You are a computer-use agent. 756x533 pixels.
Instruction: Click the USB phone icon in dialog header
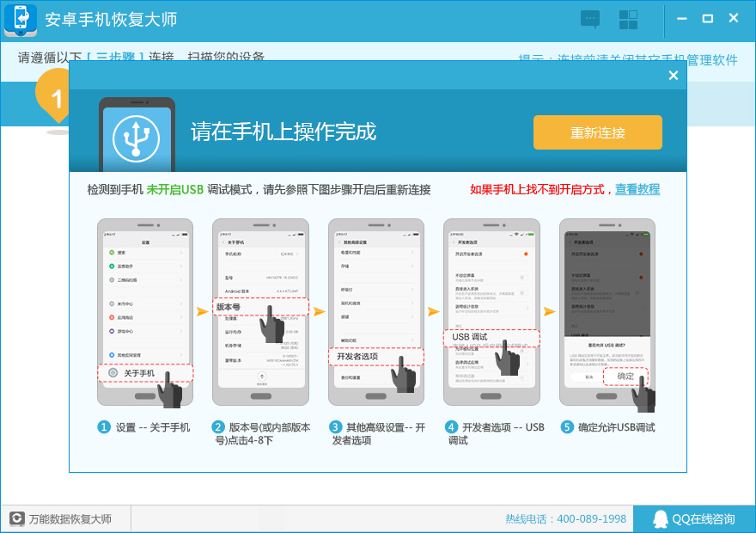pyautogui.click(x=137, y=136)
